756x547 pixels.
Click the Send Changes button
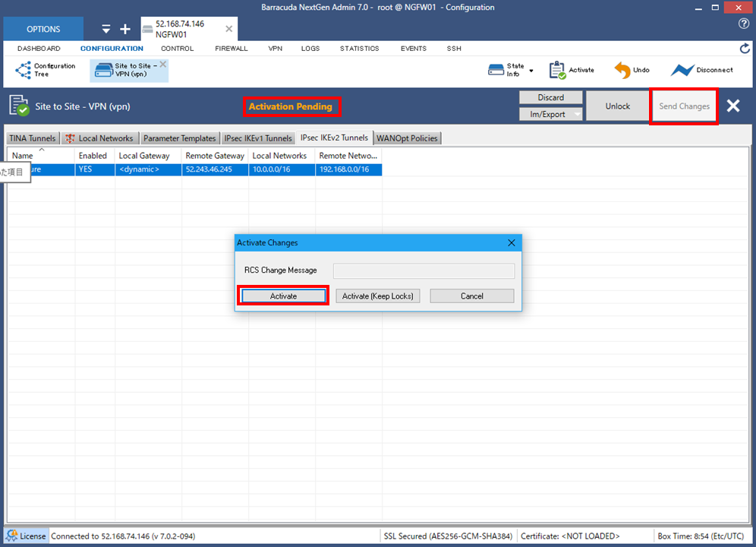(684, 106)
